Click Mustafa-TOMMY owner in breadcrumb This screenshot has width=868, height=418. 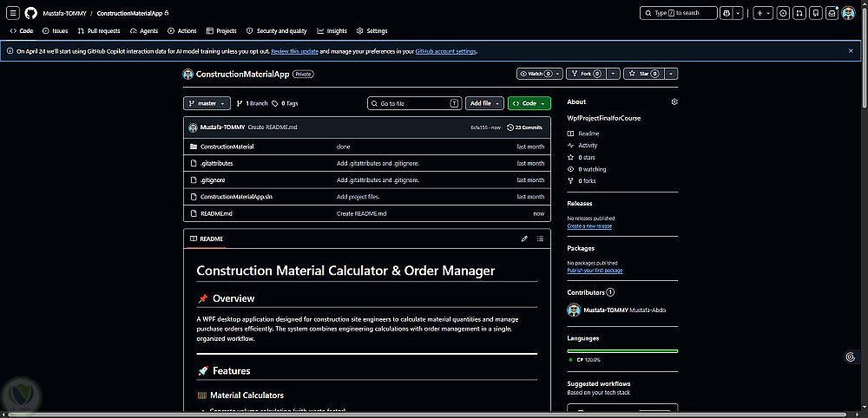click(x=64, y=13)
